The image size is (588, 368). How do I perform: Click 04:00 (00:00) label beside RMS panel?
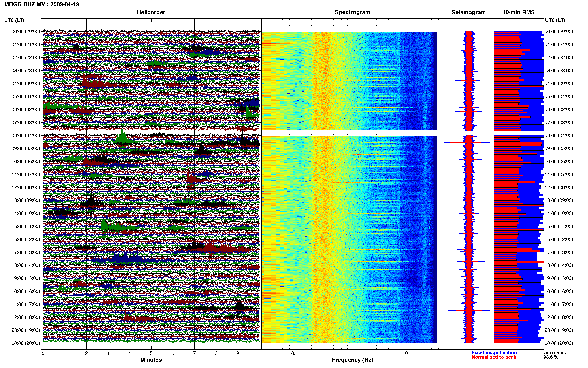[559, 83]
